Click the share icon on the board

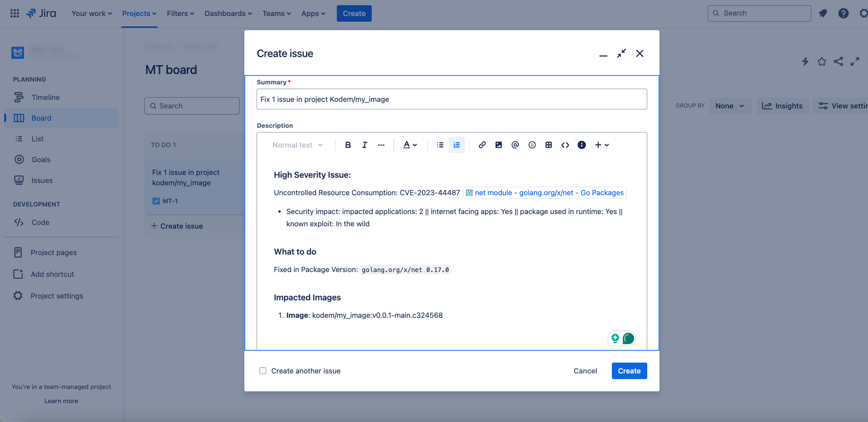838,61
